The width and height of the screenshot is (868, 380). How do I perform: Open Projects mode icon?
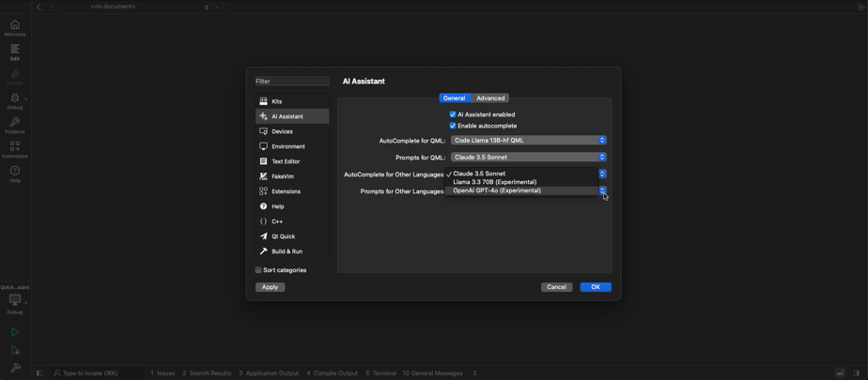tap(15, 126)
